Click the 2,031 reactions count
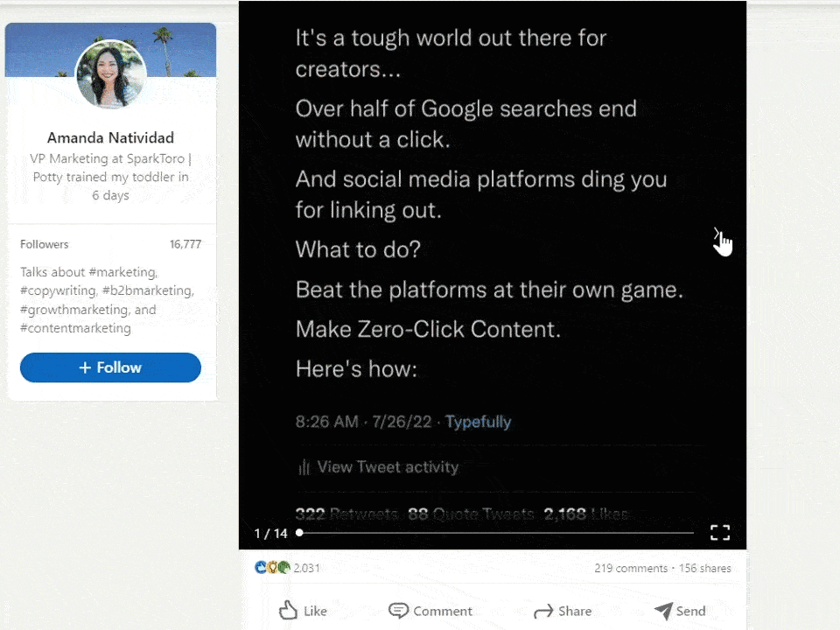This screenshot has height=630, width=840. (306, 568)
